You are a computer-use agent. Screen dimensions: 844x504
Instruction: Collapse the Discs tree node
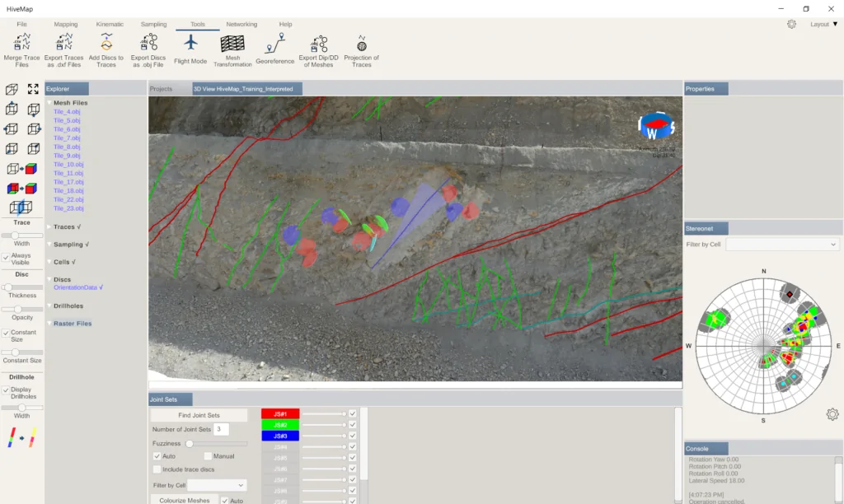[x=49, y=280]
